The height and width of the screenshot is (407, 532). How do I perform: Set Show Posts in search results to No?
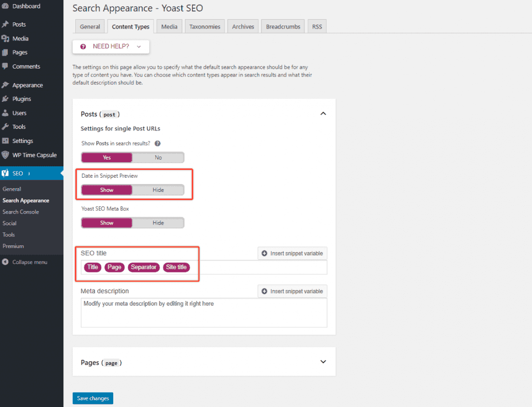click(158, 157)
